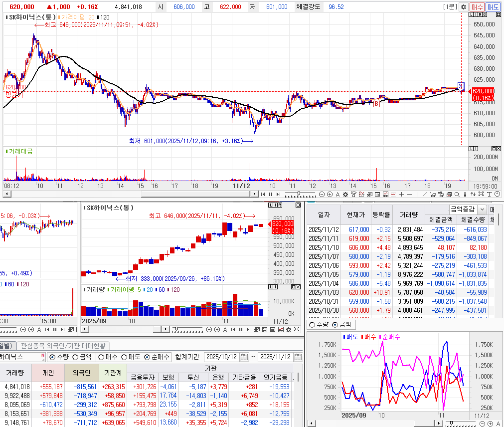
Task: Jump to last bar in main chart toolbar
Action: [x=278, y=194]
